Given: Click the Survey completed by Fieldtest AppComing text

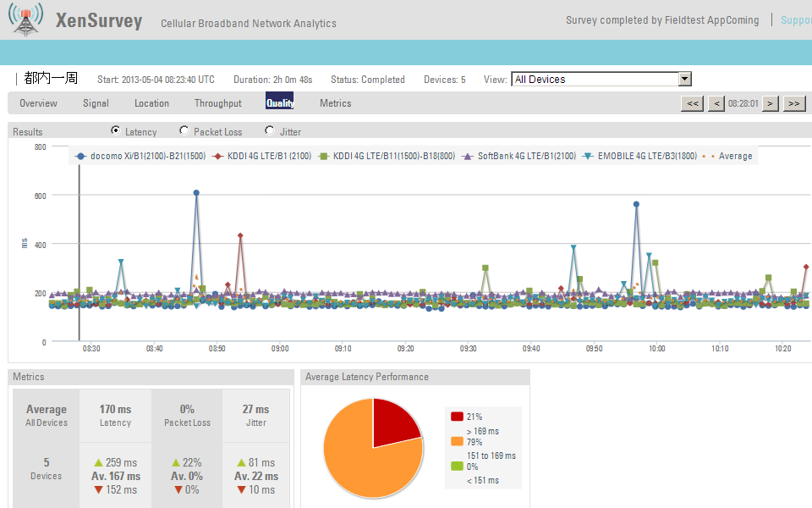Looking at the screenshot, I should (x=662, y=20).
